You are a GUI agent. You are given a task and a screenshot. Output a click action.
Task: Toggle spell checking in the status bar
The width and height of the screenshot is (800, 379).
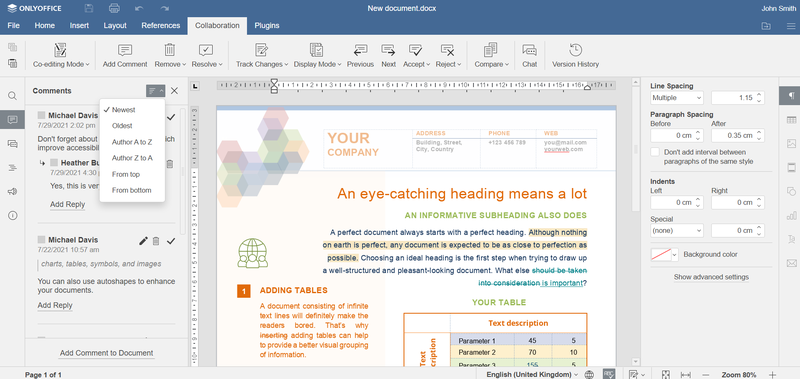tap(609, 374)
